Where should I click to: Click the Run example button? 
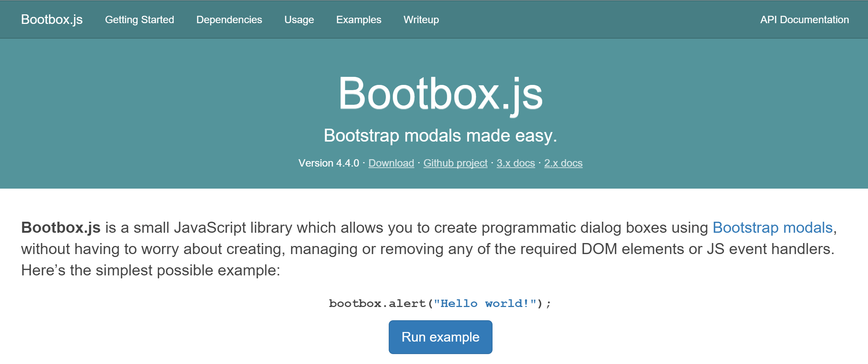click(440, 337)
